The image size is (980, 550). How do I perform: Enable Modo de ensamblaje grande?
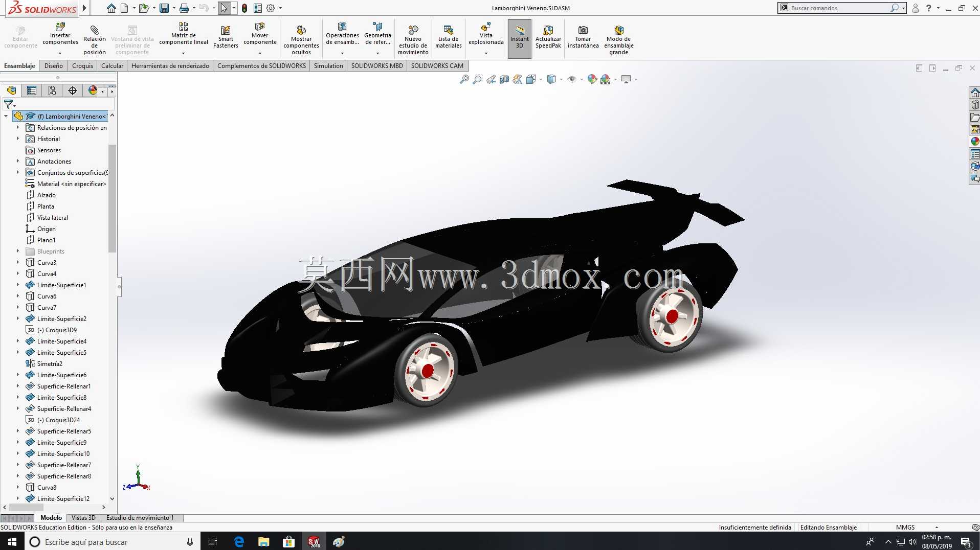(619, 40)
